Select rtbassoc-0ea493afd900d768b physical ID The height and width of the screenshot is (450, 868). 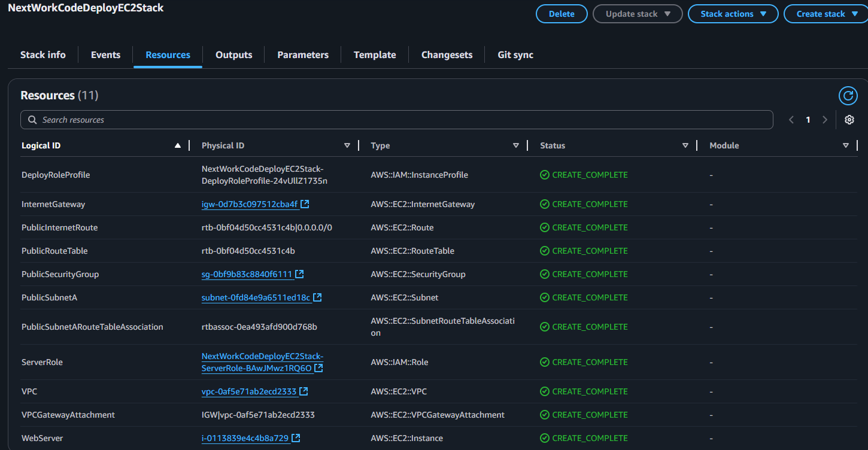(259, 327)
